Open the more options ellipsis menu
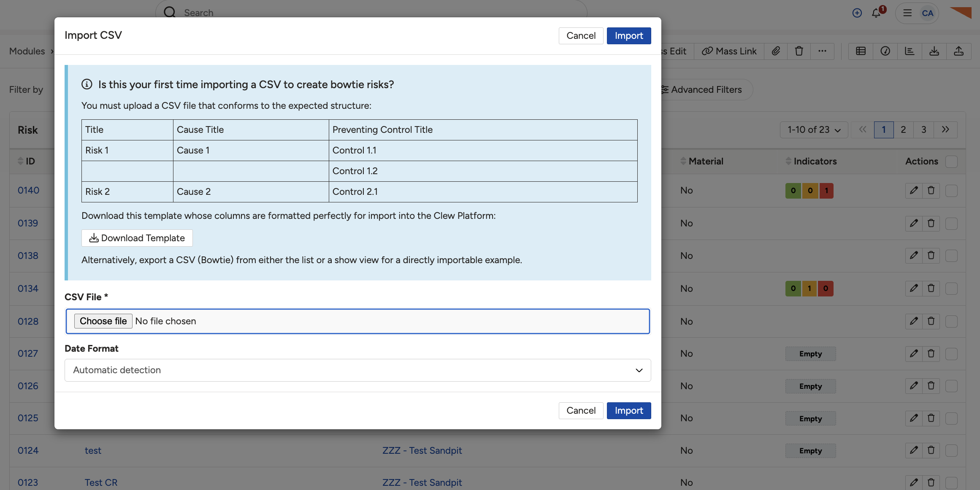The image size is (980, 490). pyautogui.click(x=822, y=51)
